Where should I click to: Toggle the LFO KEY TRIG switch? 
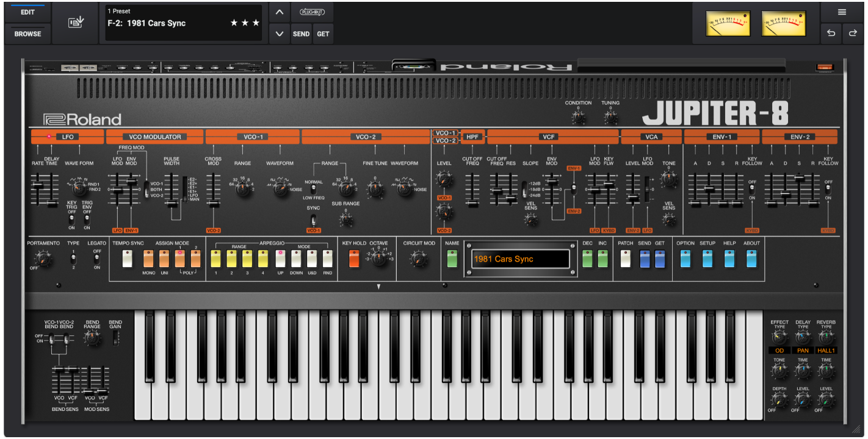(71, 220)
